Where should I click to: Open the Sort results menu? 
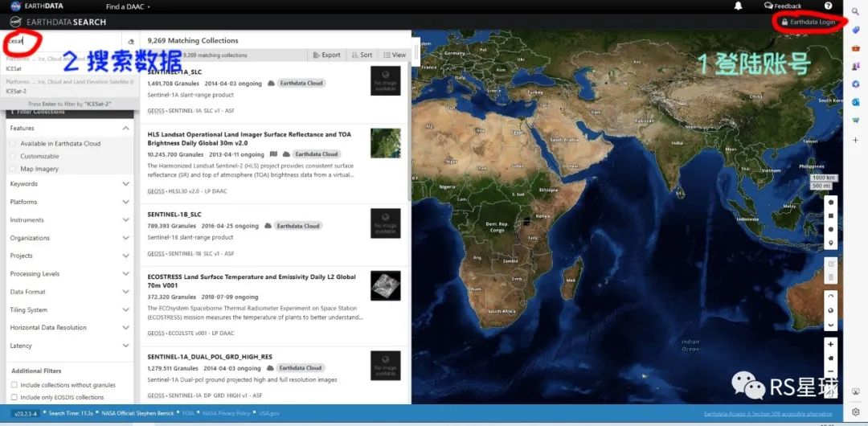point(362,55)
